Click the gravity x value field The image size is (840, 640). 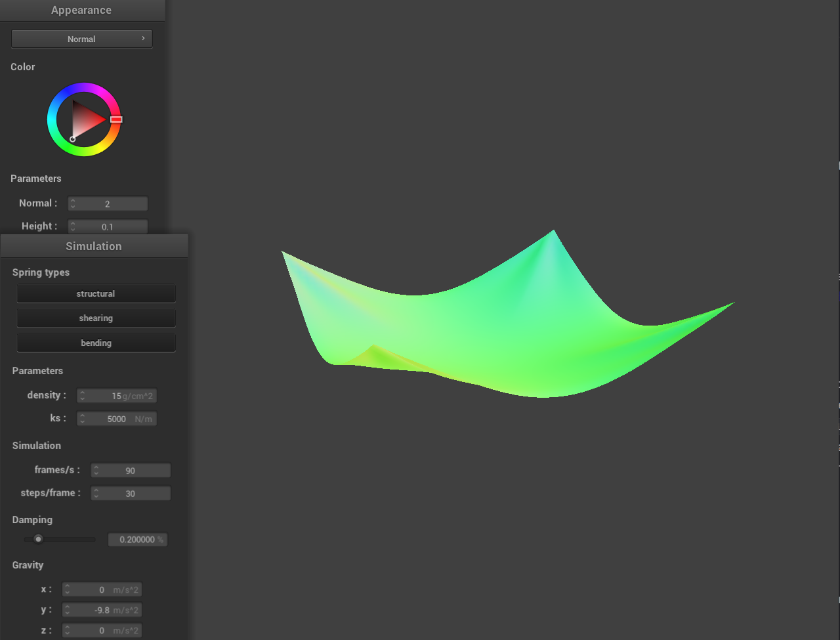pos(102,589)
